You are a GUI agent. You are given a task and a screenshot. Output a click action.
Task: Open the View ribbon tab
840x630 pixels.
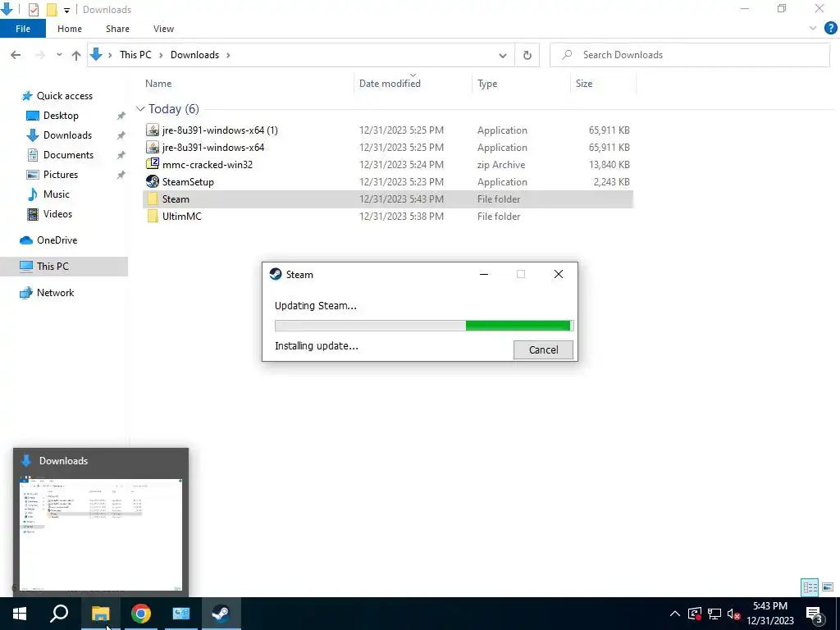coord(163,29)
